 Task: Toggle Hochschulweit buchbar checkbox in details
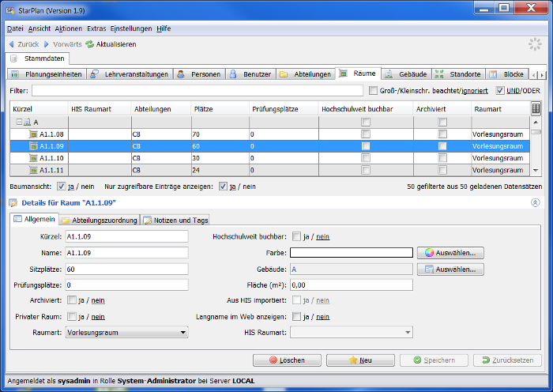point(296,236)
